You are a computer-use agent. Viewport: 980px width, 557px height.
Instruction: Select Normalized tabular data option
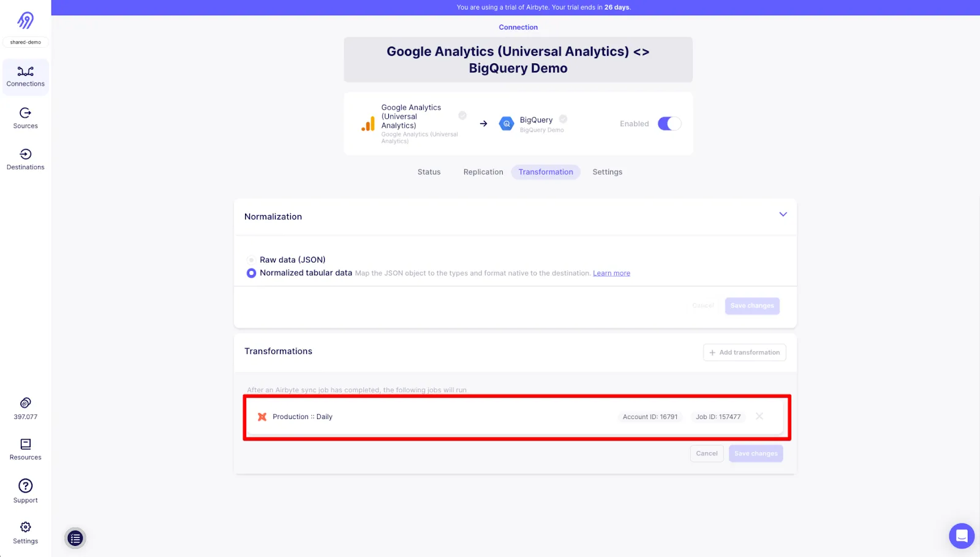click(251, 273)
